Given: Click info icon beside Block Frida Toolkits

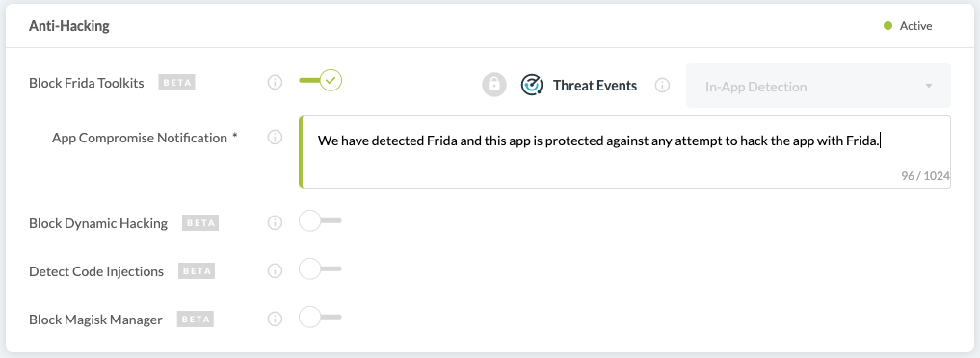Looking at the screenshot, I should [x=275, y=83].
